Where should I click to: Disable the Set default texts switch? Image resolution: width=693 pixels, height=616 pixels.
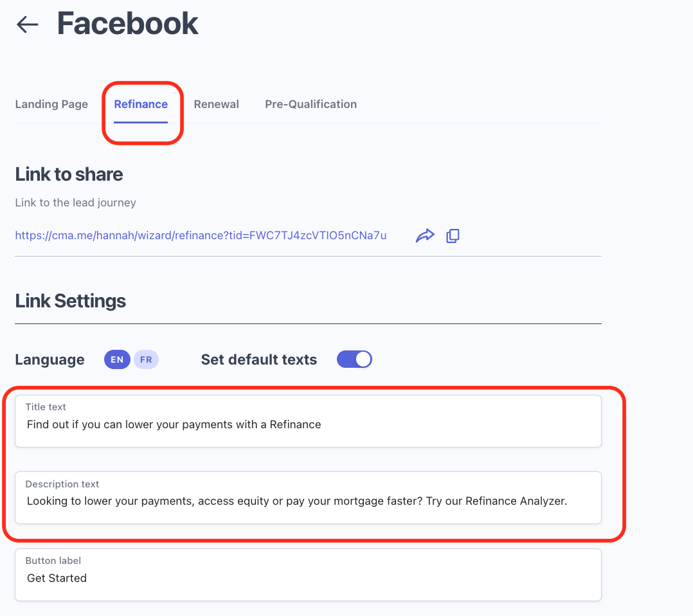point(354,359)
